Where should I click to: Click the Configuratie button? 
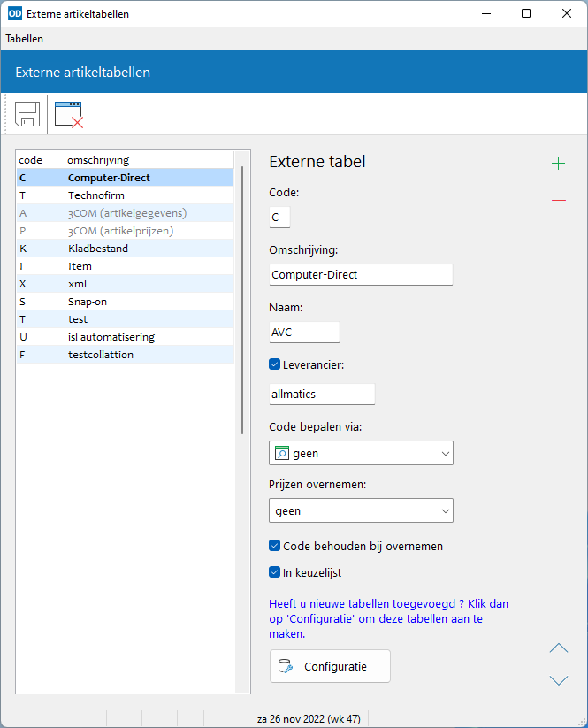(330, 666)
